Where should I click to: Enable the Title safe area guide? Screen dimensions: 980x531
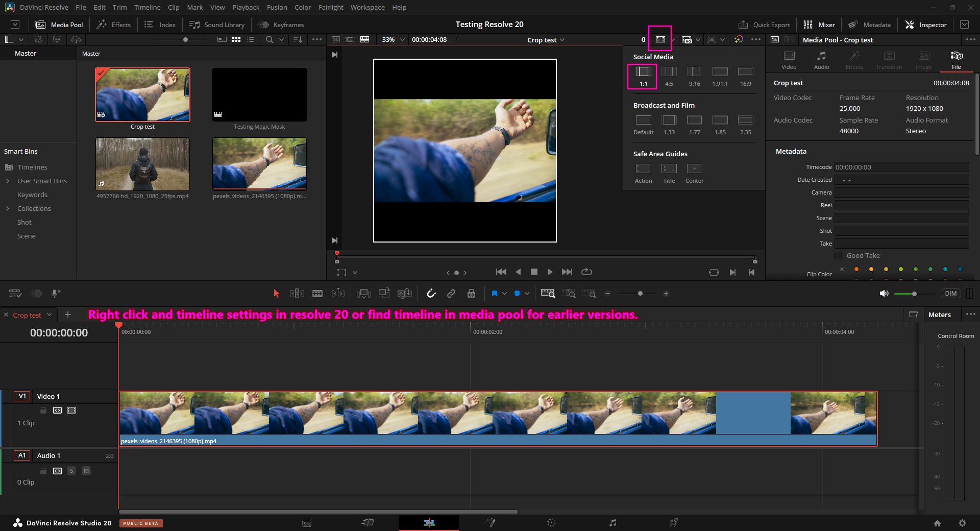(669, 173)
